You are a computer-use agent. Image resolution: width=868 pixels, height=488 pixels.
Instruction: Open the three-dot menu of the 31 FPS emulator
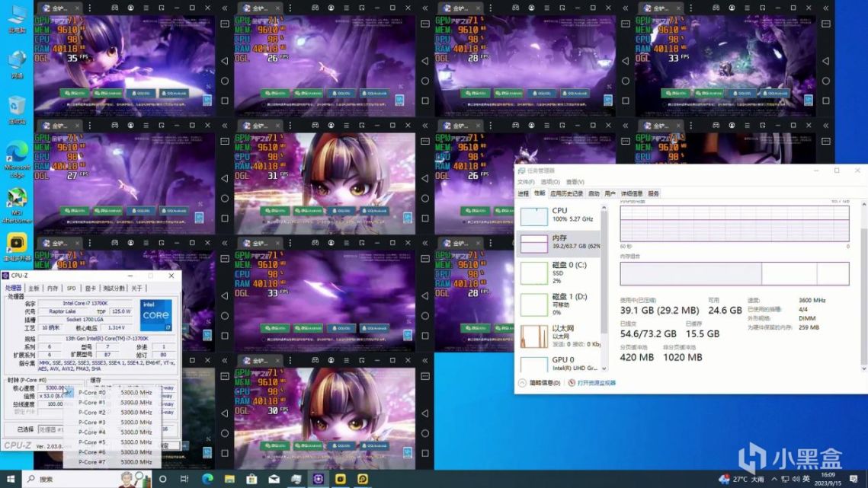(x=290, y=126)
